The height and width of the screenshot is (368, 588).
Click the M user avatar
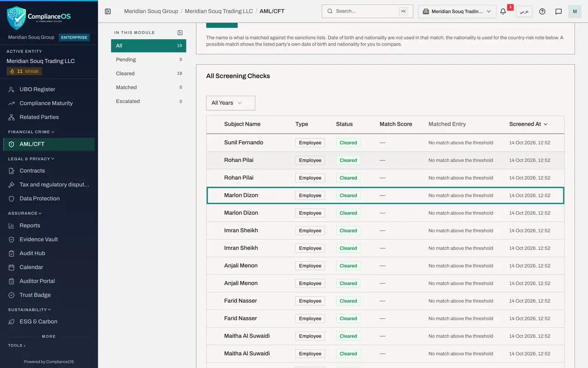(575, 11)
